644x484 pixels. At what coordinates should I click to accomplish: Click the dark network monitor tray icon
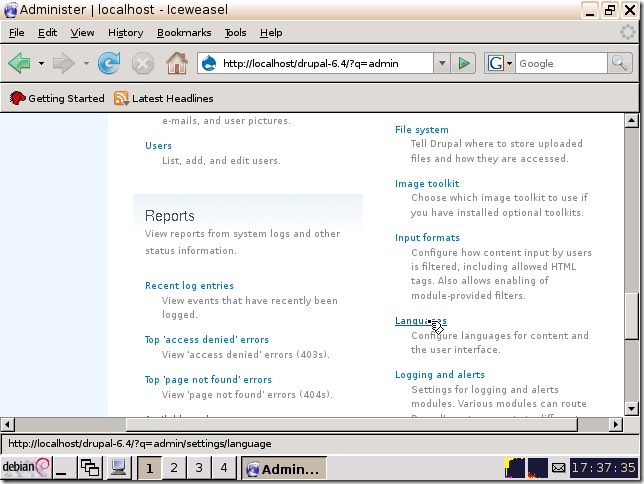(x=538, y=468)
